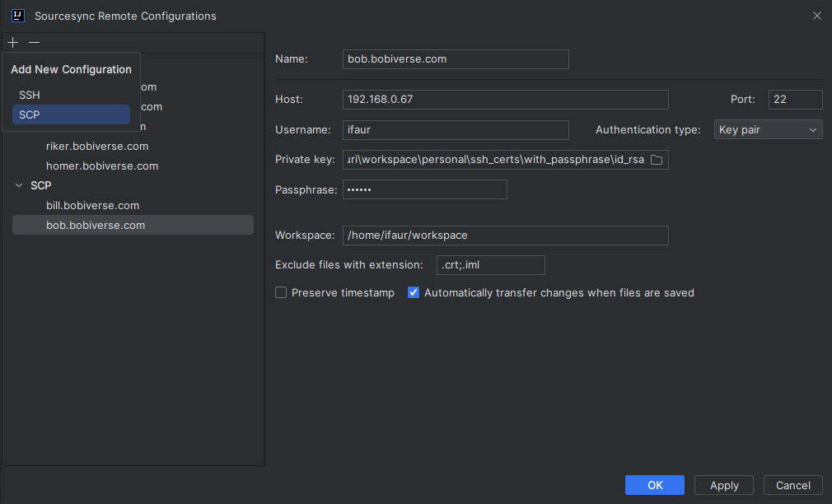Enable the Preserve timestamp checkbox
This screenshot has height=504, width=832.
(281, 293)
